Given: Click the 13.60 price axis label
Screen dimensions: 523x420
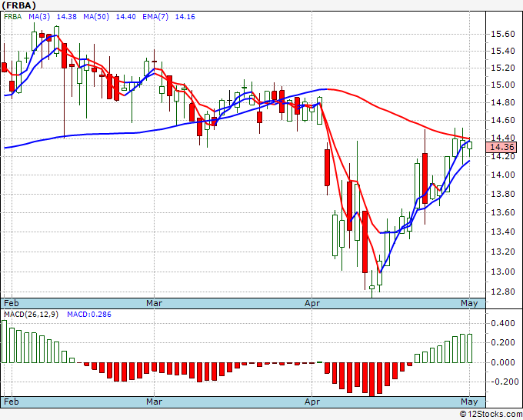Looking at the screenshot, I should pos(503,212).
